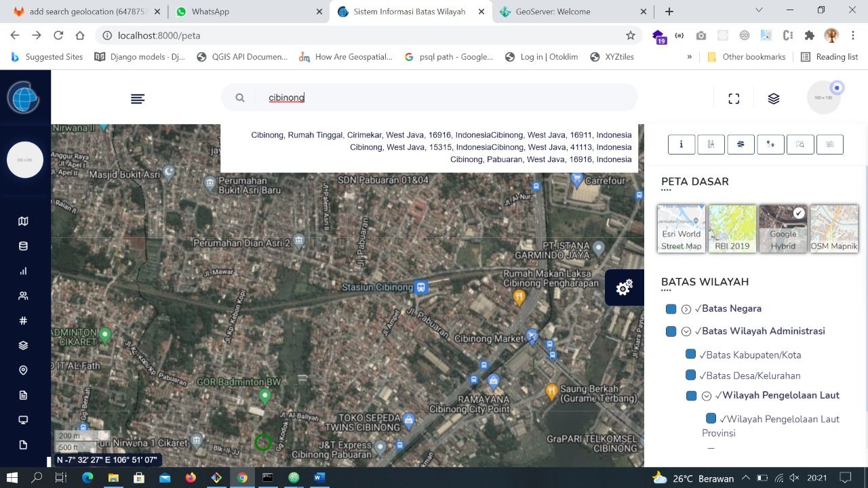Toggle Batas Negara layer checkbox
Image resolution: width=868 pixels, height=488 pixels.
(671, 309)
